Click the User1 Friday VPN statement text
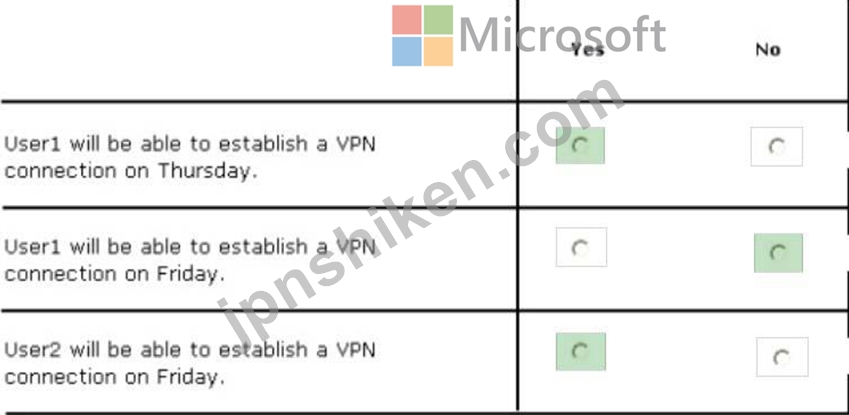This screenshot has width=849, height=415. click(190, 261)
